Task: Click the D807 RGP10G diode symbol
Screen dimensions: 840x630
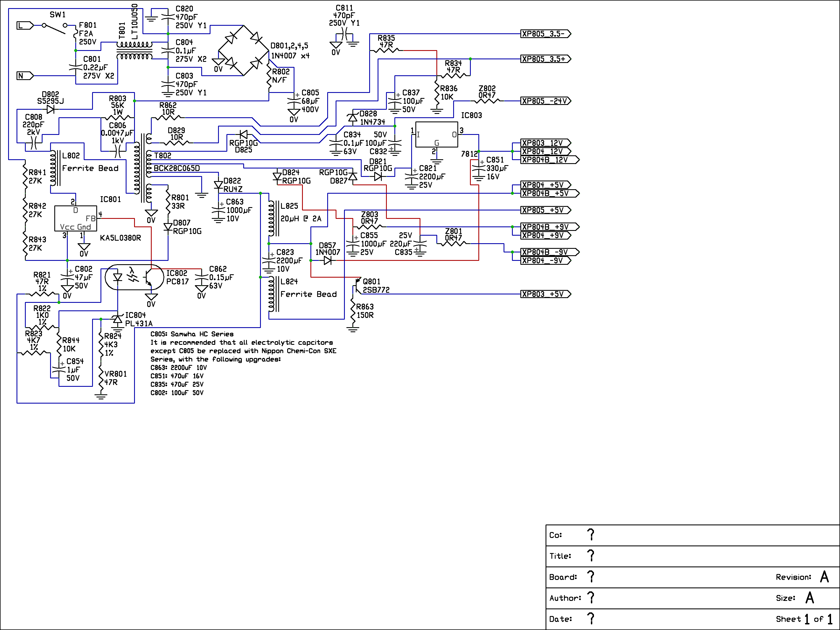Action: pyautogui.click(x=168, y=227)
